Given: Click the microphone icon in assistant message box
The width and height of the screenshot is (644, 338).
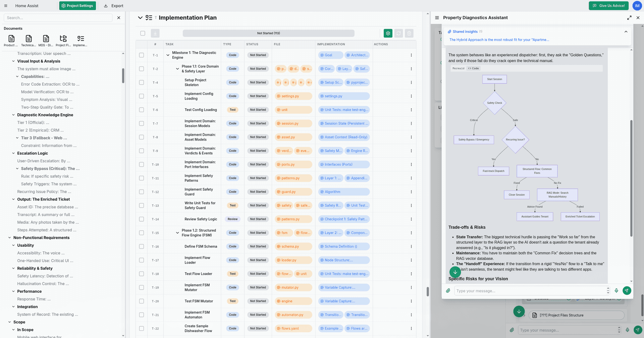Looking at the screenshot, I should point(616,291).
